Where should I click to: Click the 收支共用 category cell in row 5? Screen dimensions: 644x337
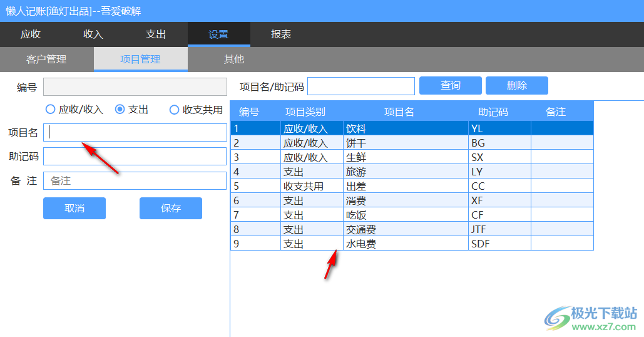coord(312,186)
